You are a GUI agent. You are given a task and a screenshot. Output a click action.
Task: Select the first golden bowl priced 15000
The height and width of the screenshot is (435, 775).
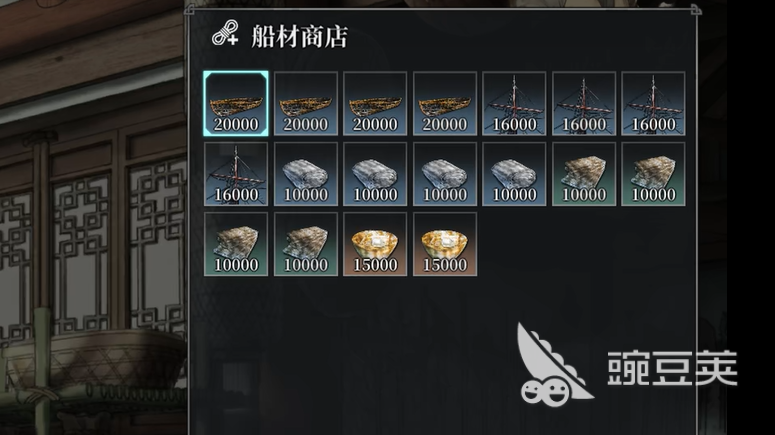375,244
